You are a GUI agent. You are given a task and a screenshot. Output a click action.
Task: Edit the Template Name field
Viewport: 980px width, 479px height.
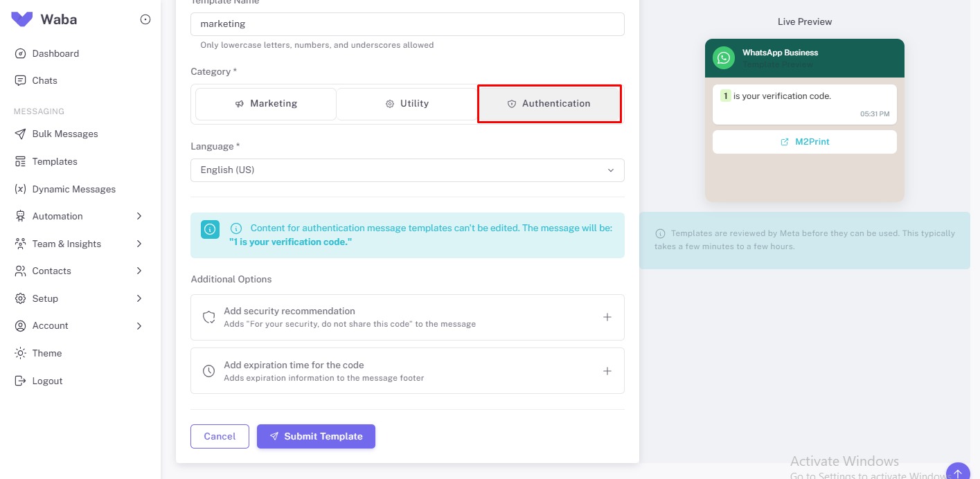[407, 24]
